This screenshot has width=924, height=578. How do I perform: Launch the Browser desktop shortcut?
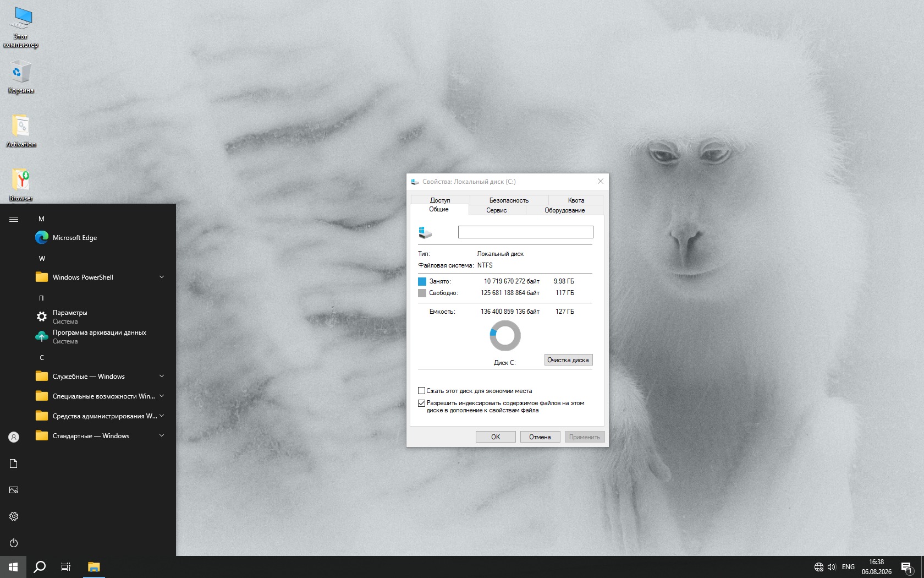click(21, 184)
